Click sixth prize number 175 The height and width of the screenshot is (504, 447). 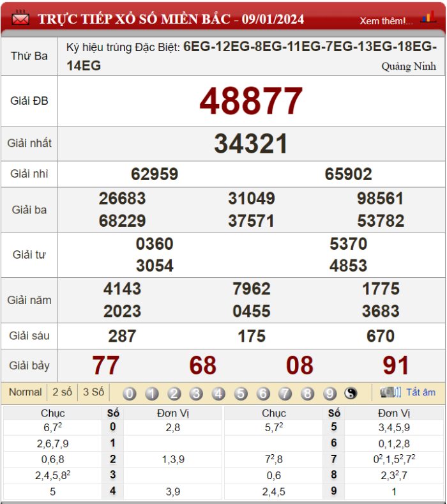[x=252, y=336]
